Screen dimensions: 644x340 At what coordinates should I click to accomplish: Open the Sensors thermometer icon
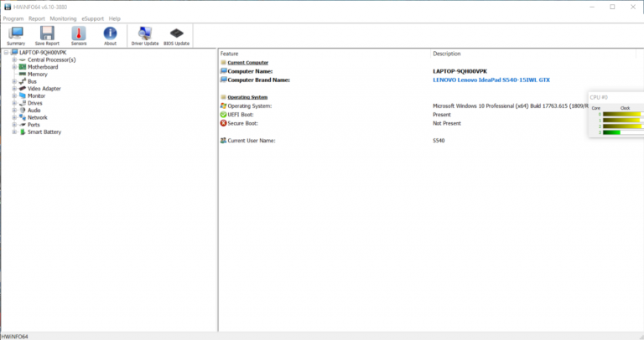79,34
